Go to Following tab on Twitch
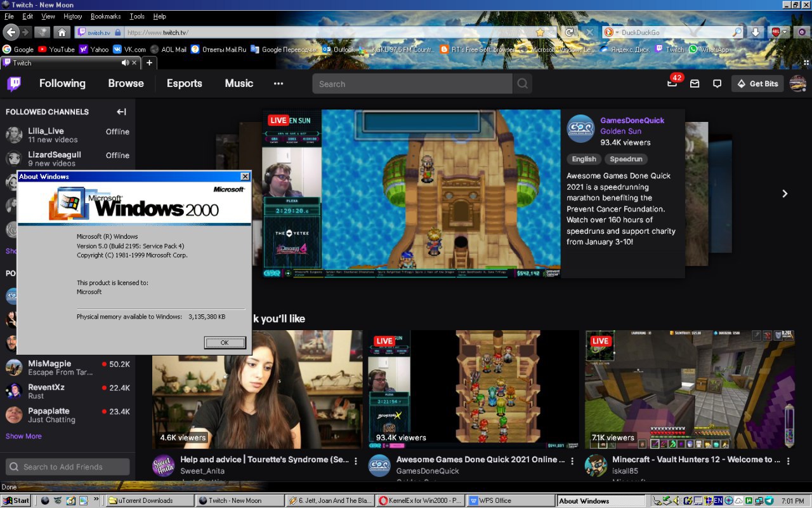This screenshot has width=812, height=508. coord(62,83)
